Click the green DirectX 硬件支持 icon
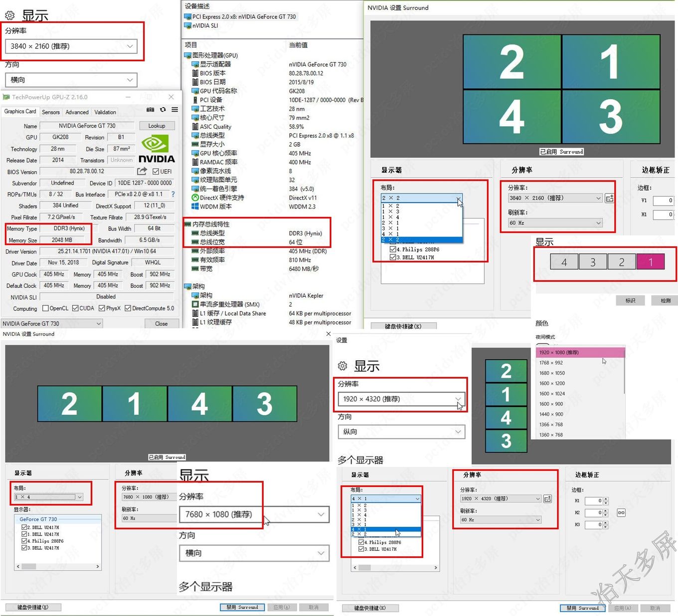Screen dimensions: 678x616 (195, 198)
